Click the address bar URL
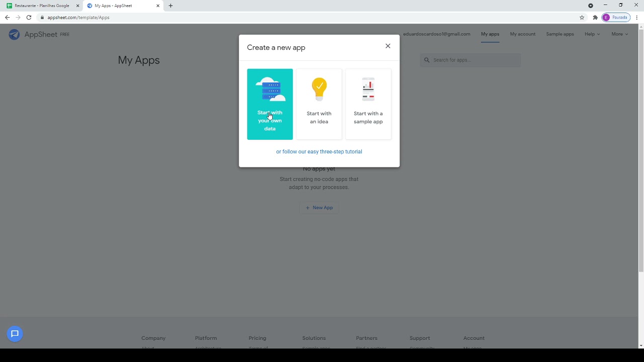 (x=78, y=18)
